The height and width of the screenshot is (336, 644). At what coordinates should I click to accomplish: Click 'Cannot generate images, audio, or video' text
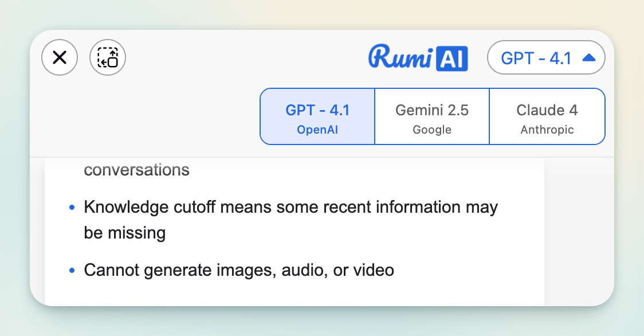pos(239,270)
